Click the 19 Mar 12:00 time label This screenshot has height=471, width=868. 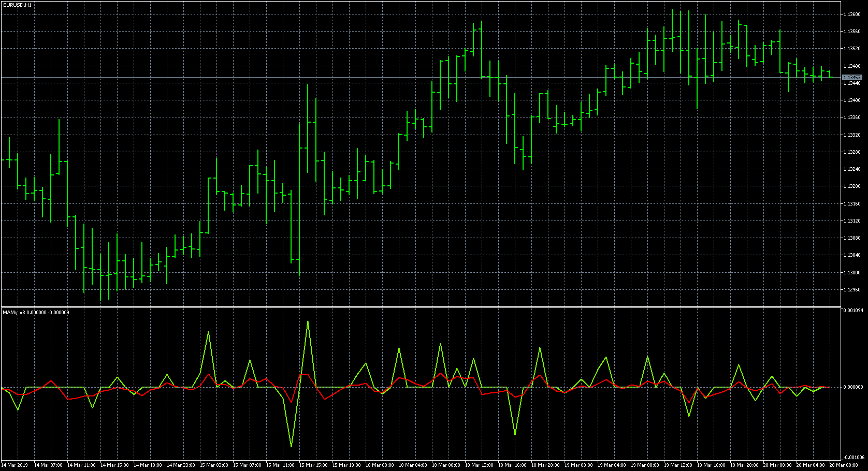pyautogui.click(x=678, y=465)
